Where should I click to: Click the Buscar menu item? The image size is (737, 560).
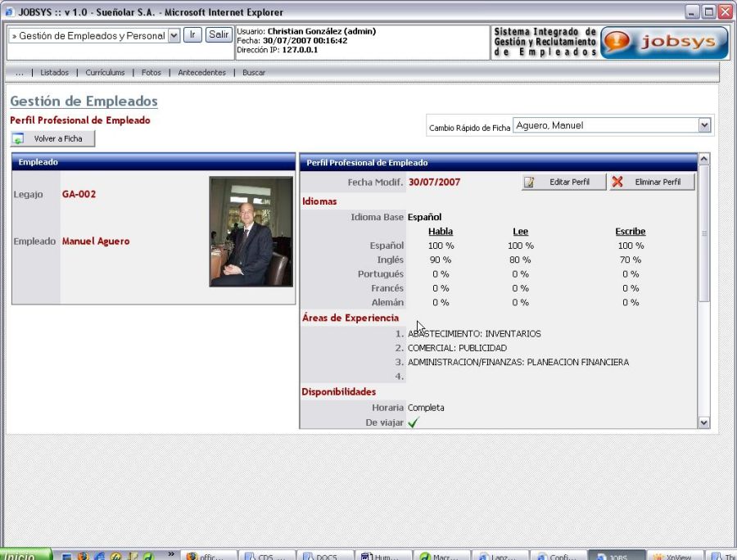pyautogui.click(x=254, y=73)
